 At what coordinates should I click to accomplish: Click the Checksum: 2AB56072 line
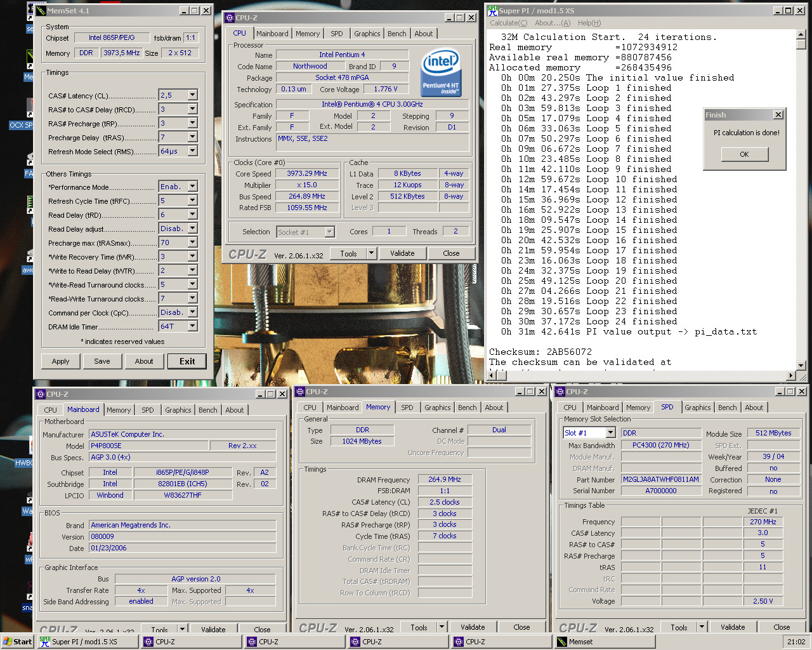pos(540,352)
